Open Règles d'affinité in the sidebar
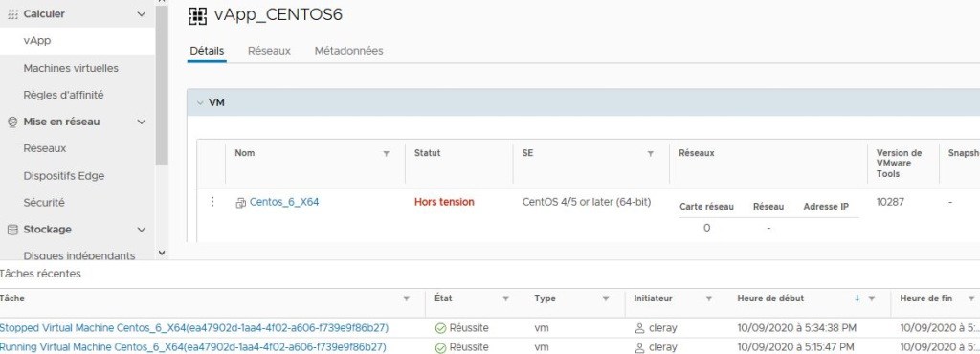This screenshot has height=354, width=980. pyautogui.click(x=63, y=95)
